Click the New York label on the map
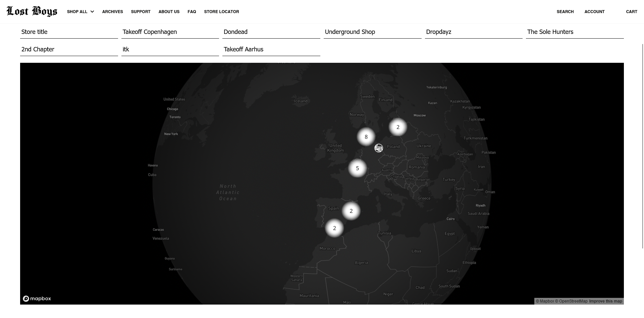 click(171, 134)
